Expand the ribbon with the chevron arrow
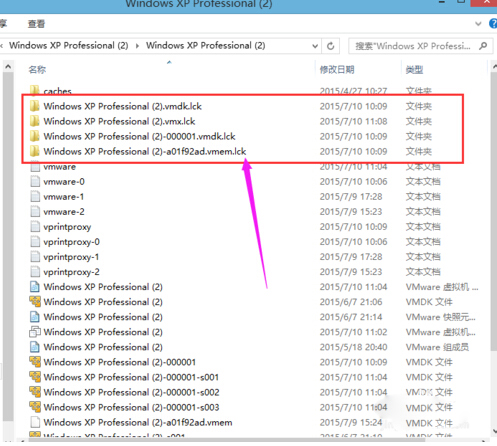 [x=478, y=24]
